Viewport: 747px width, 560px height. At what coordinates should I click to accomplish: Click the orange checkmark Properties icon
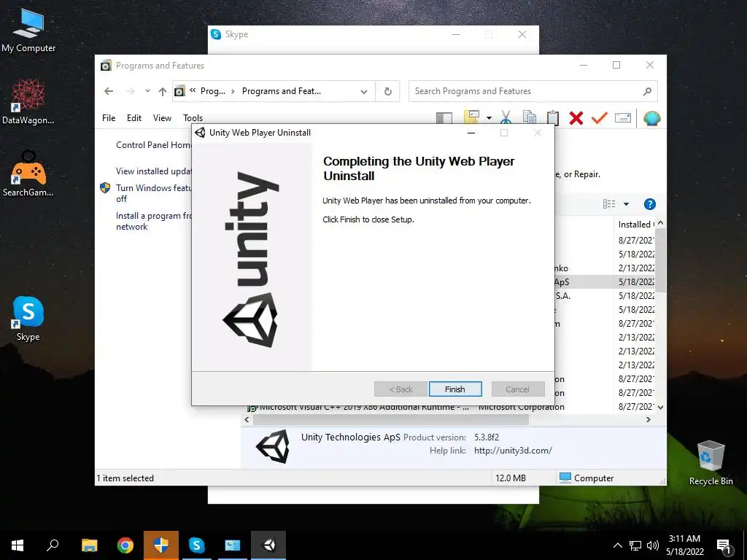(600, 117)
